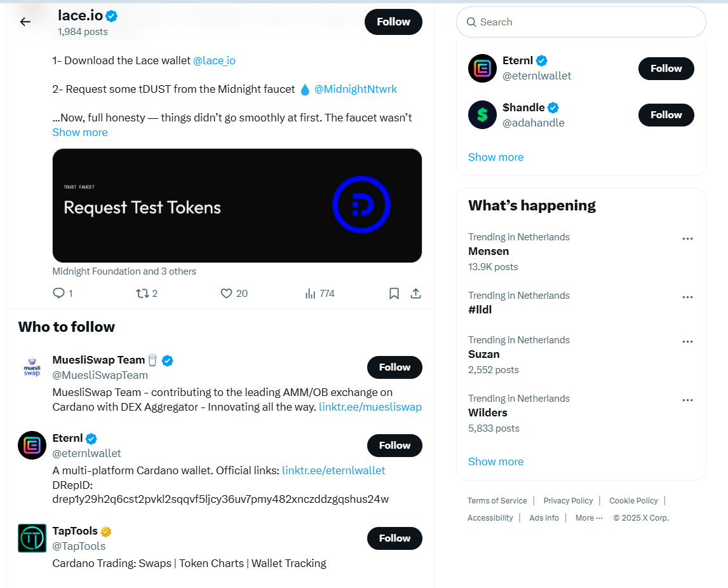Follow the MuesliSwap Team account
The image size is (728, 588).
point(394,367)
